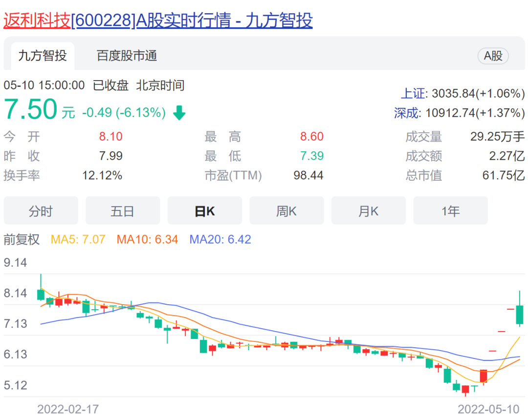Click the 前复权 adjustment label
This screenshot has height=420, width=528.
pos(22,239)
